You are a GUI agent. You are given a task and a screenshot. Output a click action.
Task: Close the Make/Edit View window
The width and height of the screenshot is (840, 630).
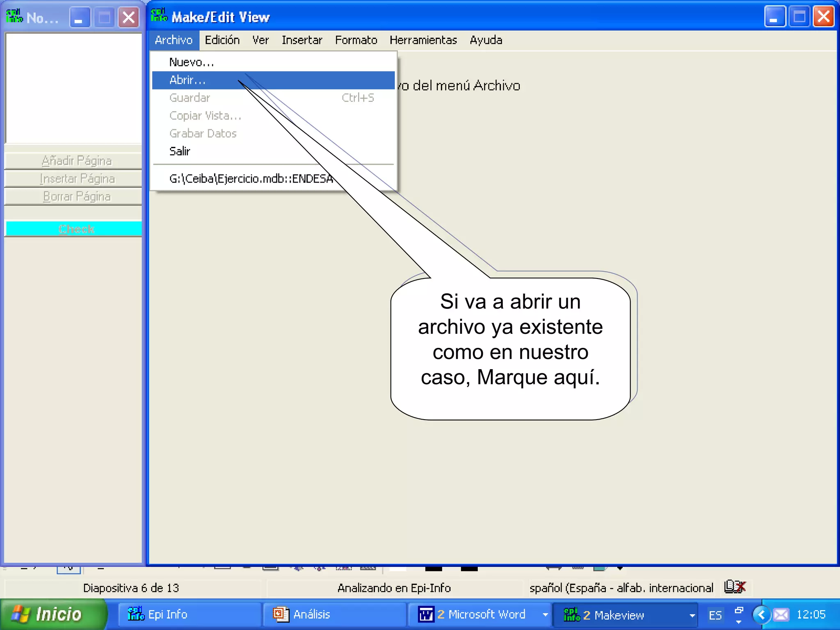pos(824,17)
